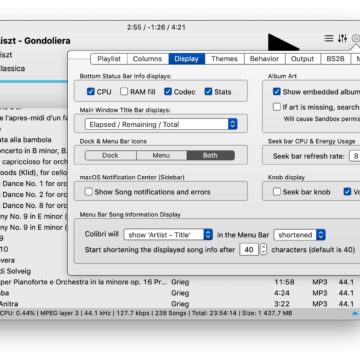This screenshot has width=360, height=360.
Task: Switch to the Columns tab
Action: [147, 59]
